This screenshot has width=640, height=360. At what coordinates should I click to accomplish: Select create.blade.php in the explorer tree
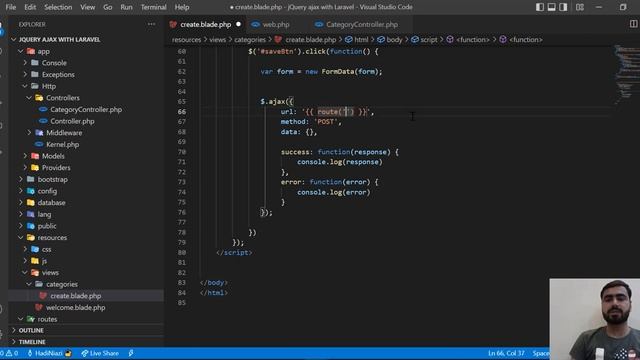[75, 296]
